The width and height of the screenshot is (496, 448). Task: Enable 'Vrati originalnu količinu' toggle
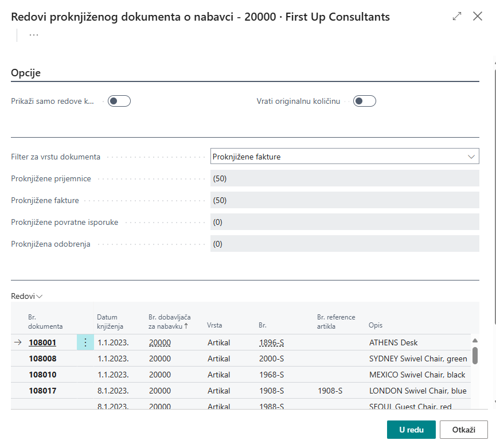tap(364, 102)
